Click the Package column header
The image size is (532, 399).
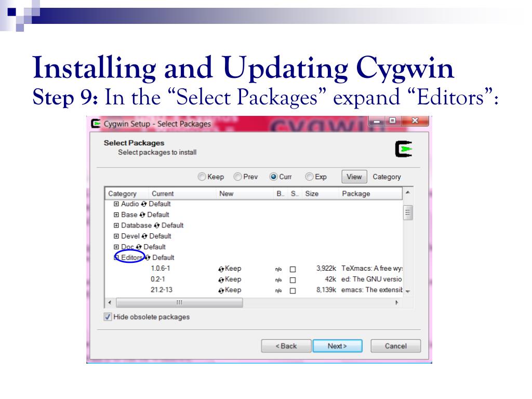370,194
